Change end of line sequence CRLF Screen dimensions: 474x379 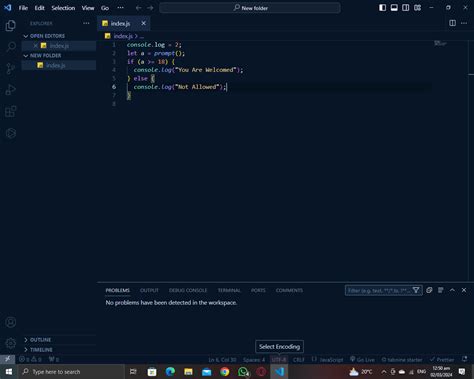[299, 360]
